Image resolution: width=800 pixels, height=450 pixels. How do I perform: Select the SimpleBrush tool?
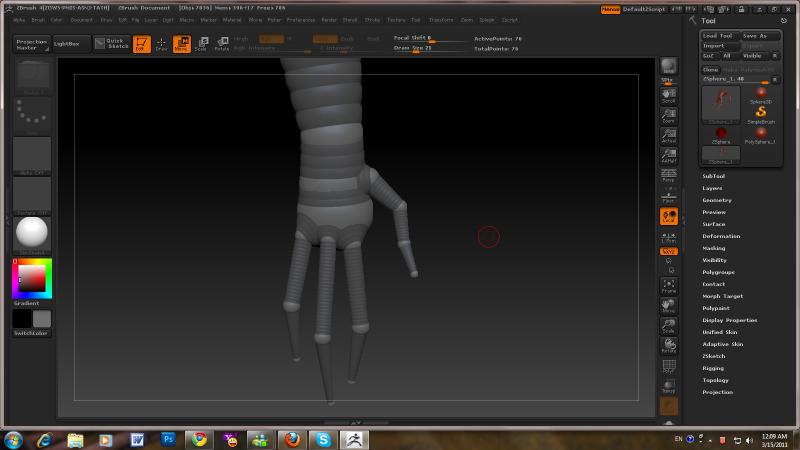[x=761, y=115]
